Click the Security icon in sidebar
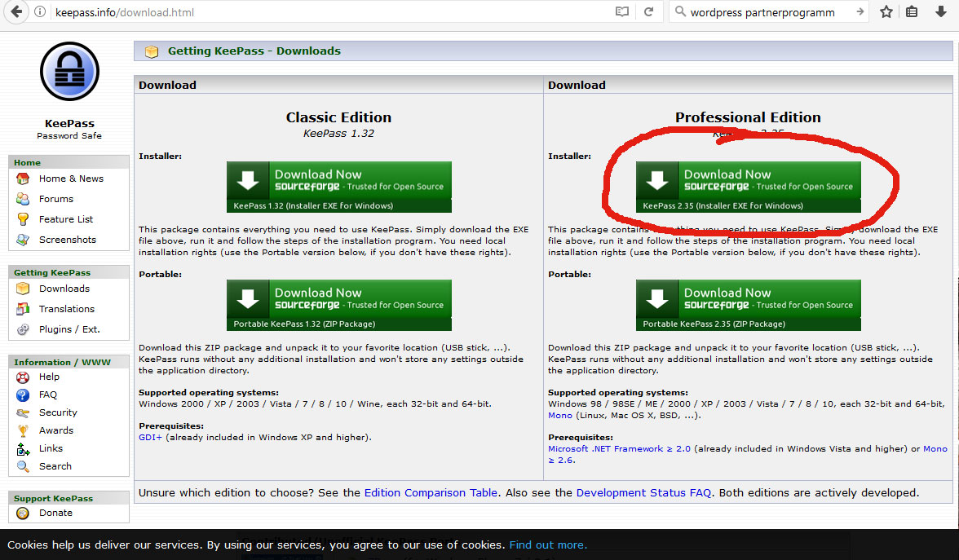The height and width of the screenshot is (560, 959). point(23,412)
